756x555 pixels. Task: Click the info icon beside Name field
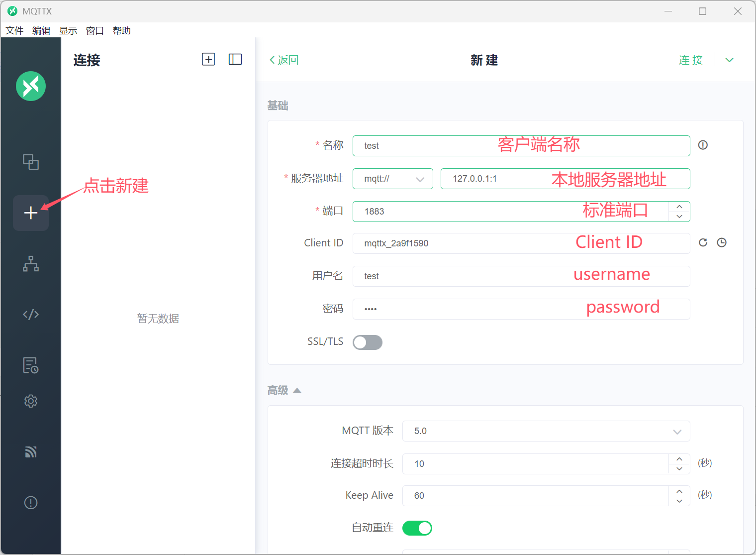tap(703, 145)
